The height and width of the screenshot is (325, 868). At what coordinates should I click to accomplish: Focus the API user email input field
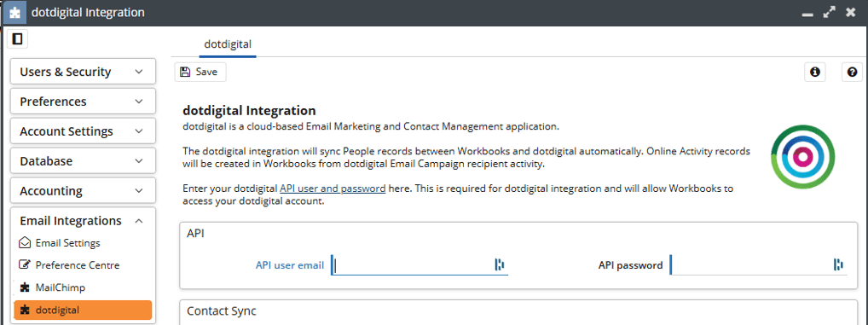click(x=420, y=264)
